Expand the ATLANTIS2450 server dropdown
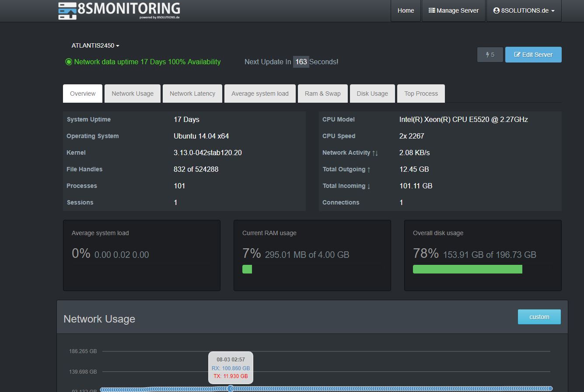Image resolution: width=584 pixels, height=392 pixels. (x=95, y=45)
